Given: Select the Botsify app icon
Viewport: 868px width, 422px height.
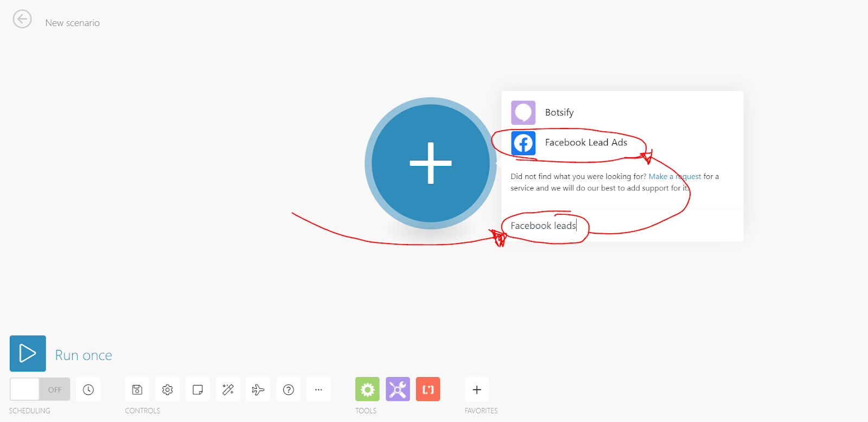Looking at the screenshot, I should (x=523, y=113).
